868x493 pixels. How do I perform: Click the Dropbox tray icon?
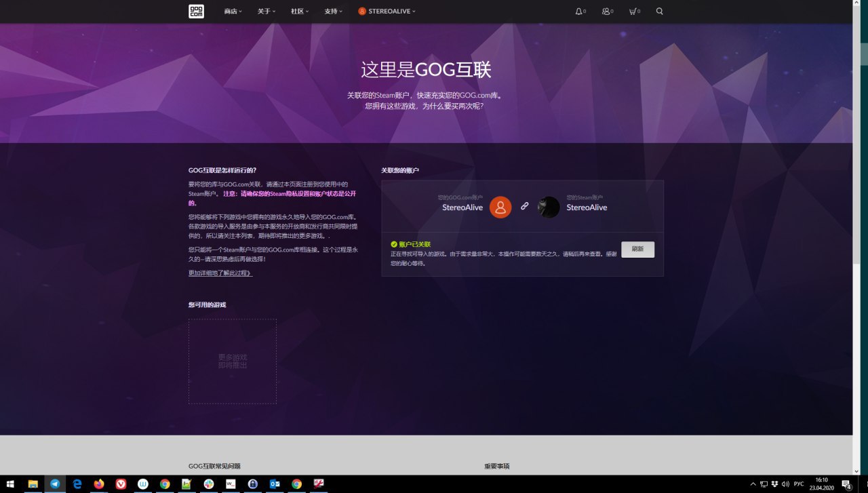click(774, 484)
